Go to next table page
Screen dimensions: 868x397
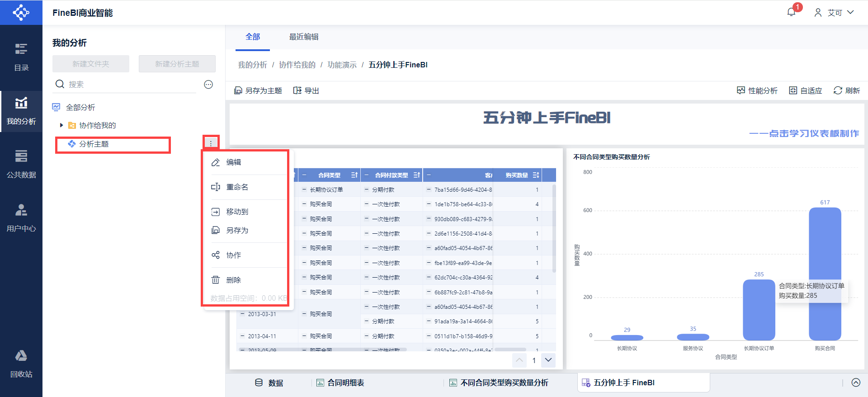click(x=548, y=360)
